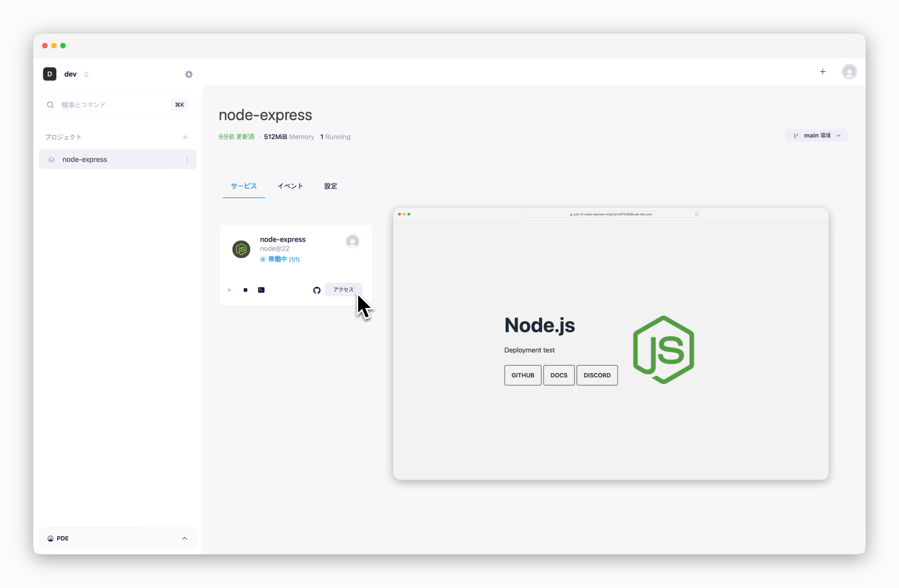Select node-express project in sidebar
Viewport: 899px width, 588px height.
[117, 159]
